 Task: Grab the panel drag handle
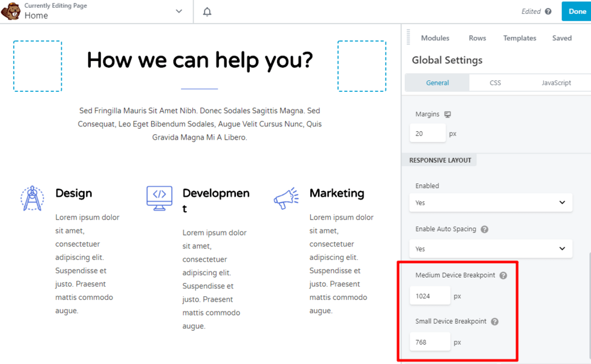click(408, 37)
